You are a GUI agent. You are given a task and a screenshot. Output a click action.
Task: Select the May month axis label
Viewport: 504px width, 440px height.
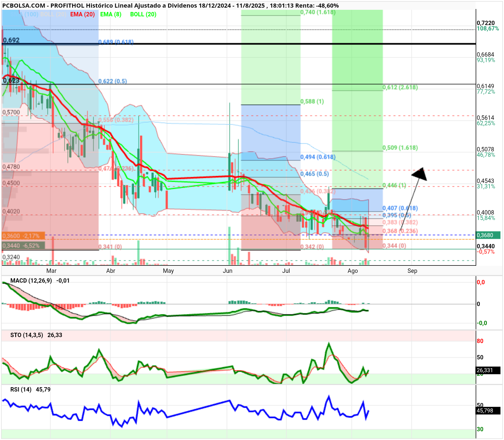point(168,271)
